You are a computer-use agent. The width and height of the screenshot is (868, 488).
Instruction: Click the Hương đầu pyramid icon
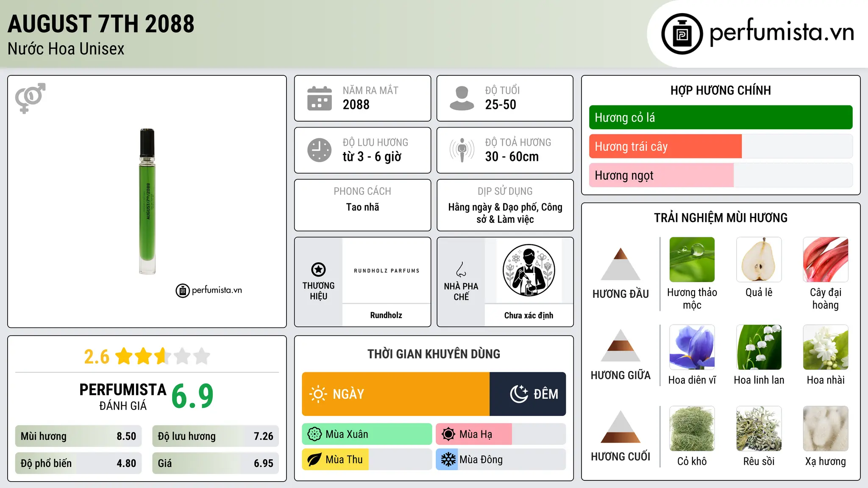click(x=620, y=264)
